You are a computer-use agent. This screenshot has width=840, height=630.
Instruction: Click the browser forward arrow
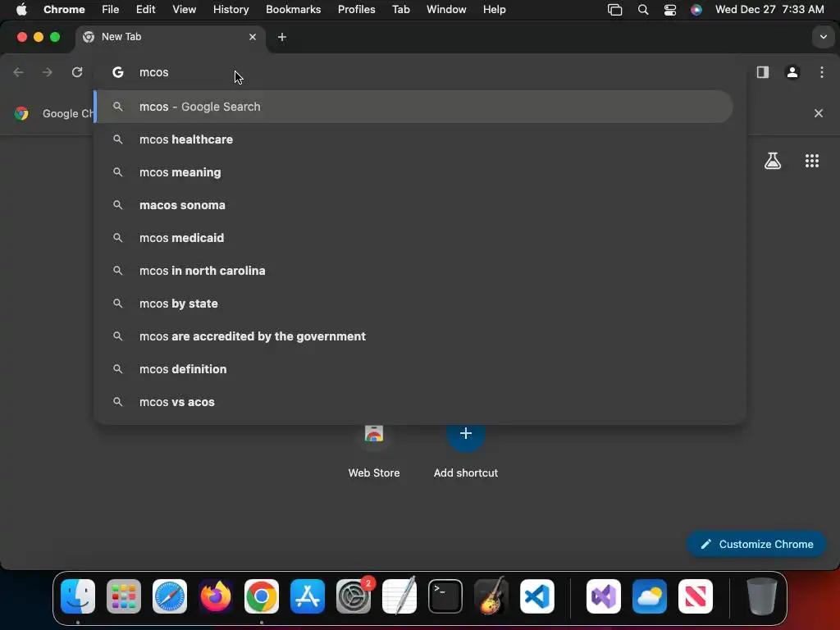tap(48, 72)
